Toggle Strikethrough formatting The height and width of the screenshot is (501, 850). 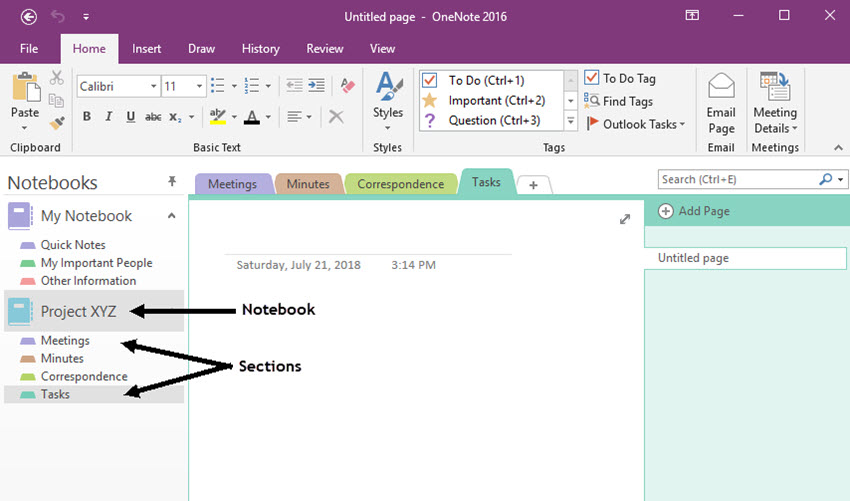click(153, 117)
